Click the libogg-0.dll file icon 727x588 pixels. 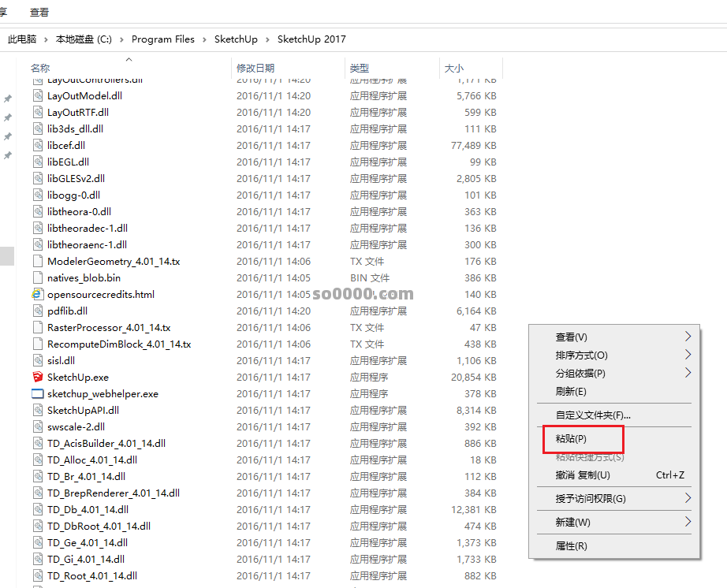pos(38,195)
